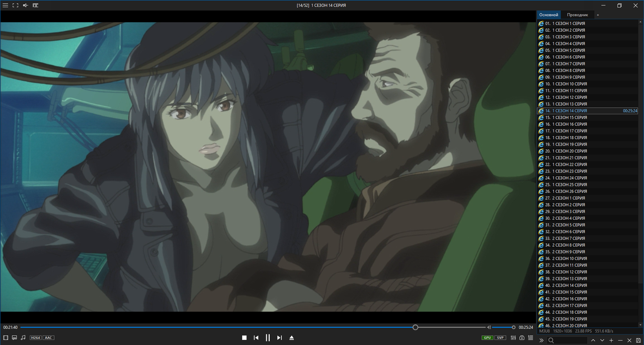This screenshot has width=644, height=345.
Task: Select playlist item 2 СЕЗОН 5 СЕРИЯ
Action: point(588,225)
